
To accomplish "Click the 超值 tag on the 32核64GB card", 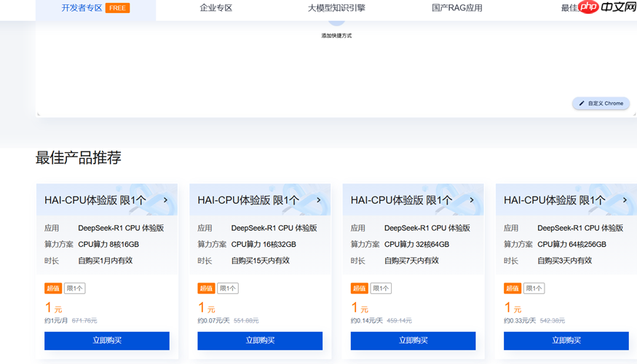I will click(359, 288).
